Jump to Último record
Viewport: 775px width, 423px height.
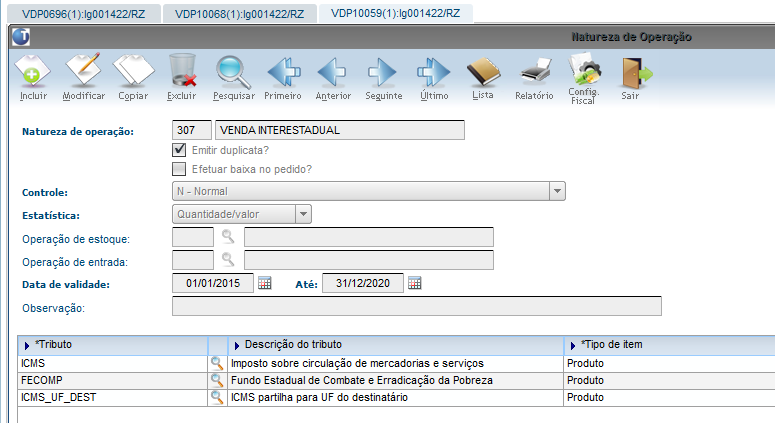(433, 72)
